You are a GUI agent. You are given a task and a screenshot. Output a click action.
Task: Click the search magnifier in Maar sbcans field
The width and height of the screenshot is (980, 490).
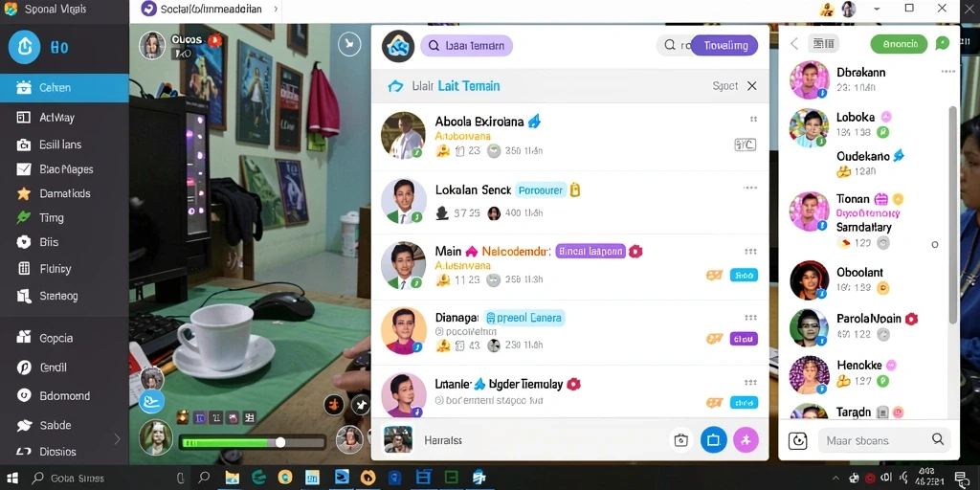(x=938, y=439)
